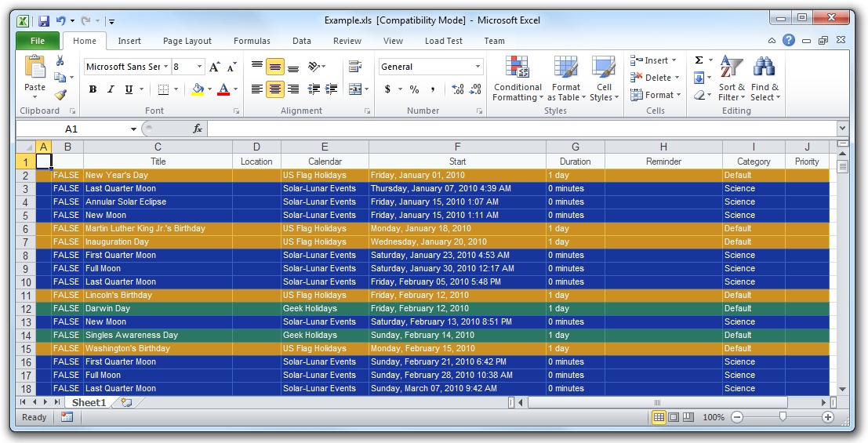Save the workbook with the floppy icon
The width and height of the screenshot is (868, 443).
44,21
